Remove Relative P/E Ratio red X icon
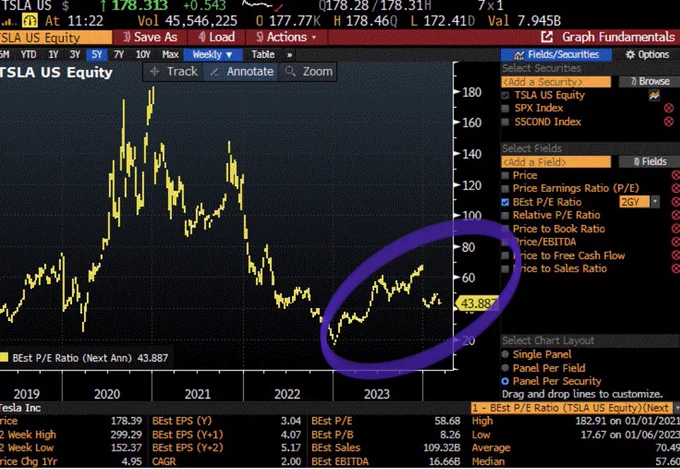Viewport: 680px width, 469px height. coord(675,215)
